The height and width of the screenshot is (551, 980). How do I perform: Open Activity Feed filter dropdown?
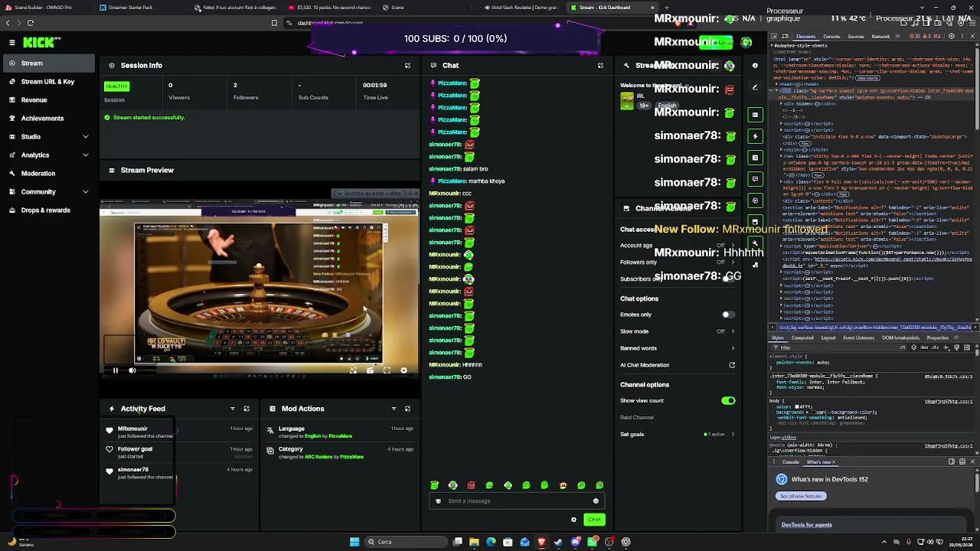[232, 409]
